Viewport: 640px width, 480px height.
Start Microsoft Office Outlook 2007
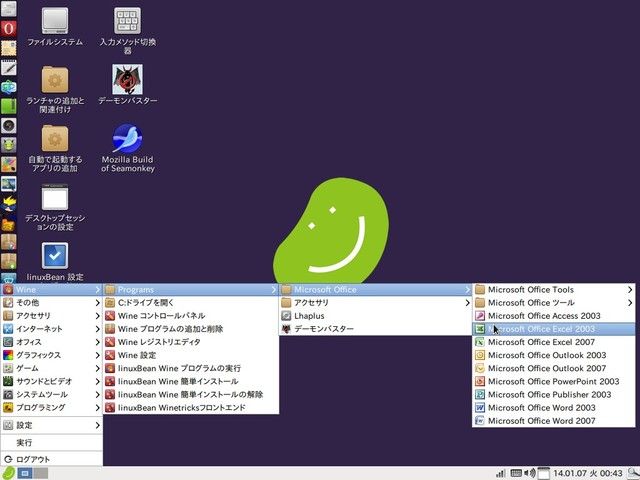point(553,368)
